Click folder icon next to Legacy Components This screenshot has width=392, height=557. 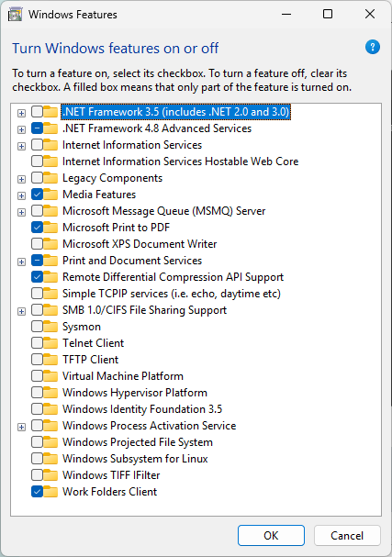click(50, 178)
